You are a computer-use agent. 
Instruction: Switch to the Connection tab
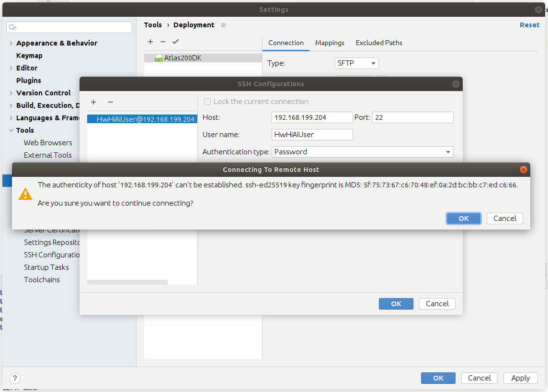click(286, 43)
